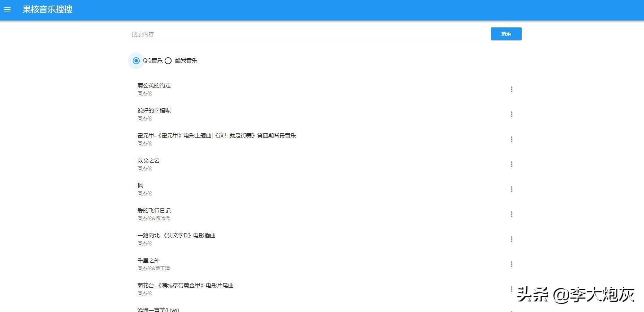The image size is (644, 312).
Task: Click artist 周杰伦 under 枫
Action: (145, 193)
